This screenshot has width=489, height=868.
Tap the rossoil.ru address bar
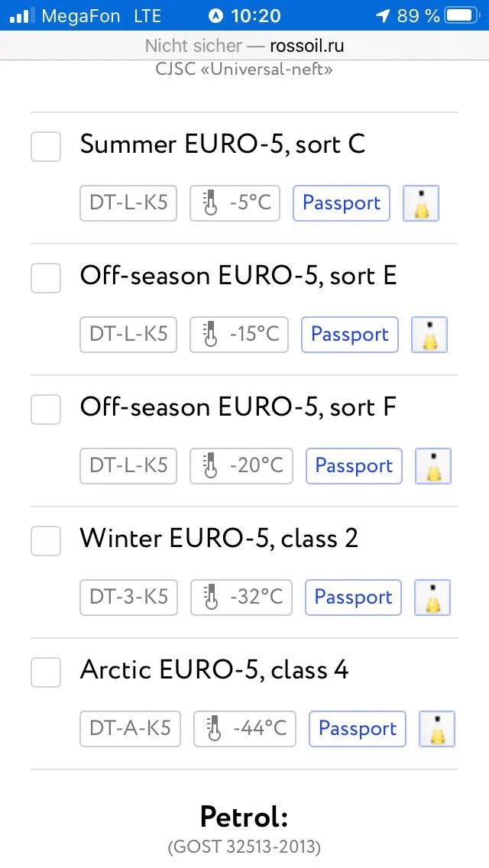pyautogui.click(x=244, y=45)
